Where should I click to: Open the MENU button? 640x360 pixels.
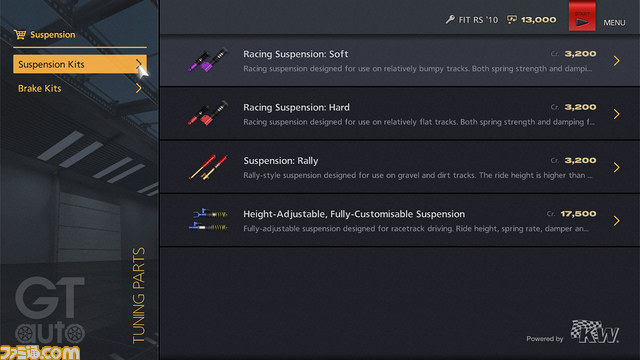point(614,22)
